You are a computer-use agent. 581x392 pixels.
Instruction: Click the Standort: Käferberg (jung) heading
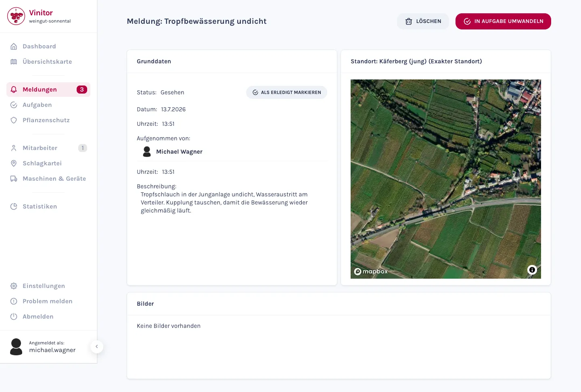[416, 61]
